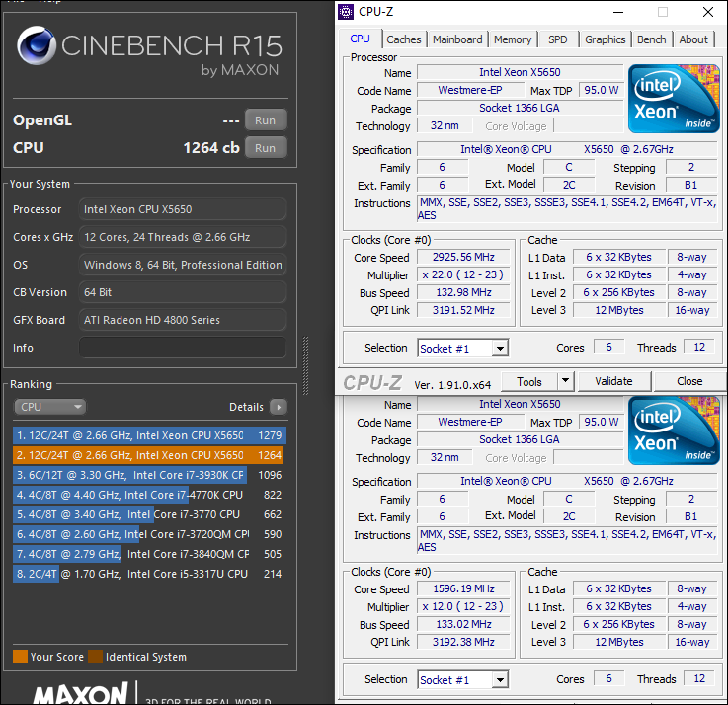
Task: Click the brown Identical System legend swatch
Action: point(95,657)
